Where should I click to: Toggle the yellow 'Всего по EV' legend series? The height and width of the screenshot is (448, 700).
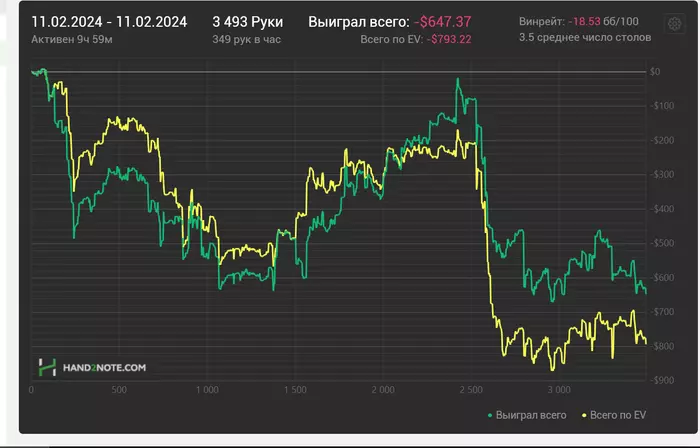[x=614, y=415]
